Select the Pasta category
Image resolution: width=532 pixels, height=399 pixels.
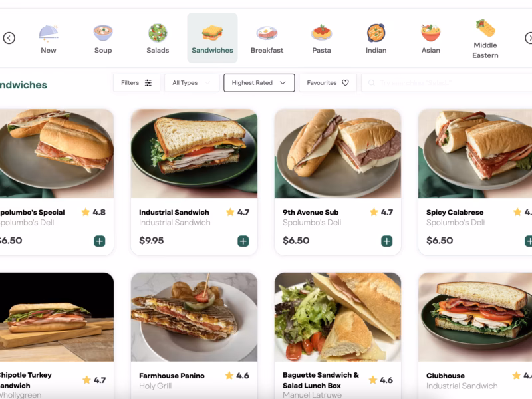pyautogui.click(x=321, y=38)
